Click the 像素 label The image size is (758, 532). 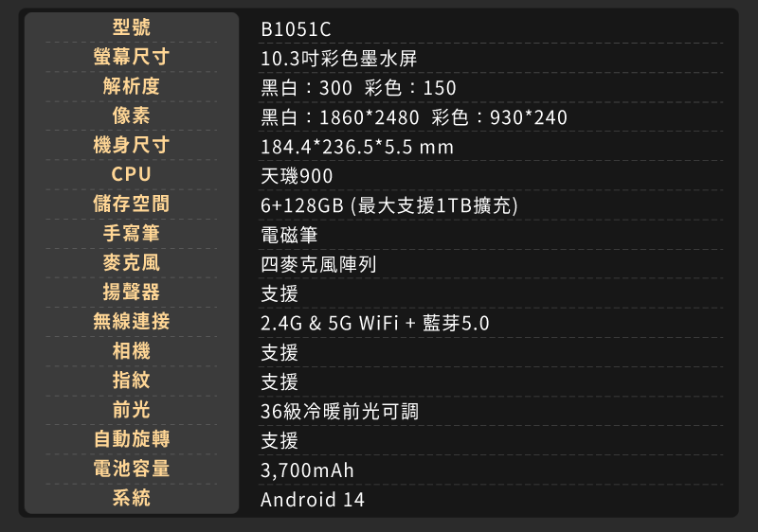pos(132,115)
